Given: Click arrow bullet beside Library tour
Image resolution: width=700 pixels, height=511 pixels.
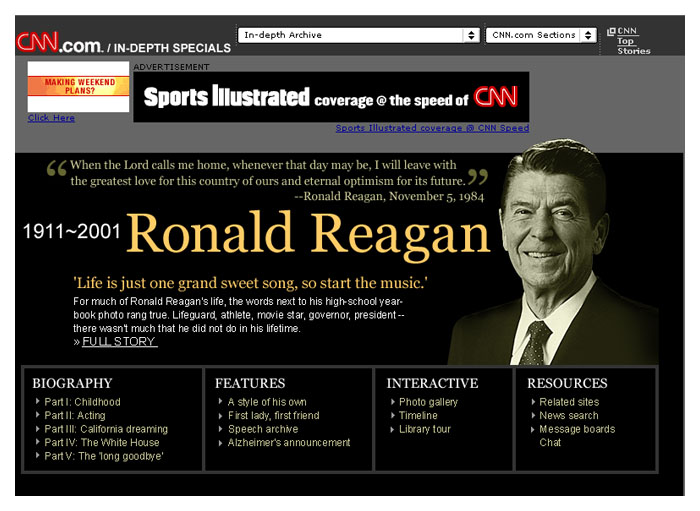Looking at the screenshot, I should (392, 430).
